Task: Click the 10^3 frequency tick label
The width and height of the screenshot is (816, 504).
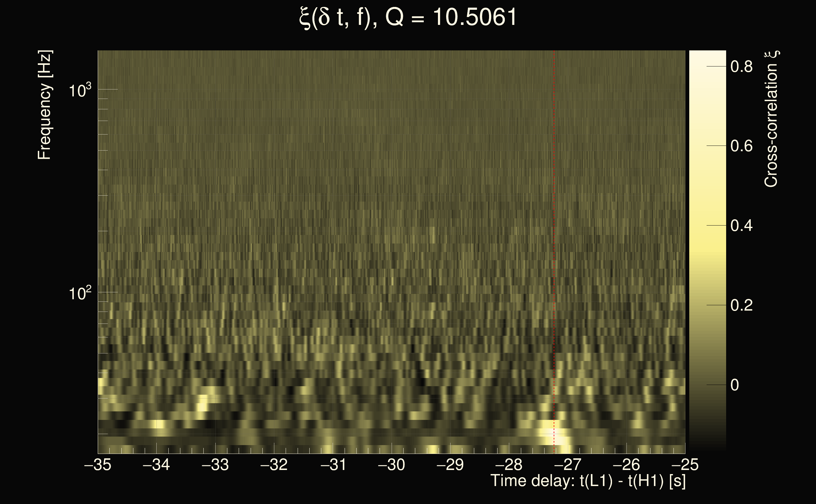Action: point(80,91)
